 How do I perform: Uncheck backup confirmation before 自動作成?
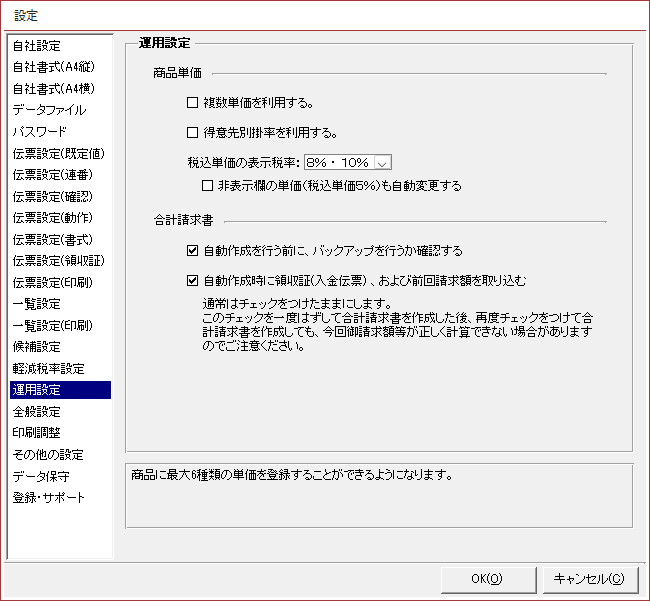192,251
